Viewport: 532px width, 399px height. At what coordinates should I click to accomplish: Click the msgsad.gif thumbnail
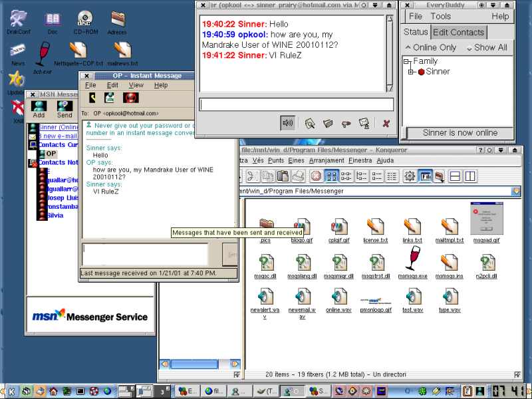(487, 218)
